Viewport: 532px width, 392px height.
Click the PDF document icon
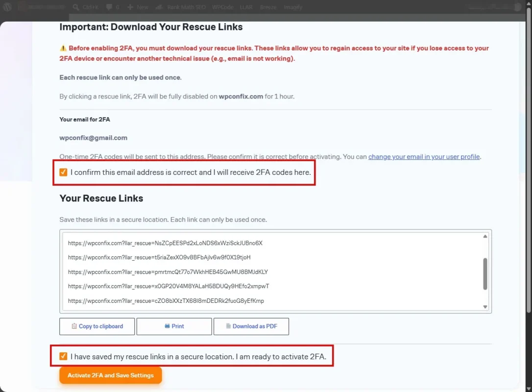click(228, 326)
